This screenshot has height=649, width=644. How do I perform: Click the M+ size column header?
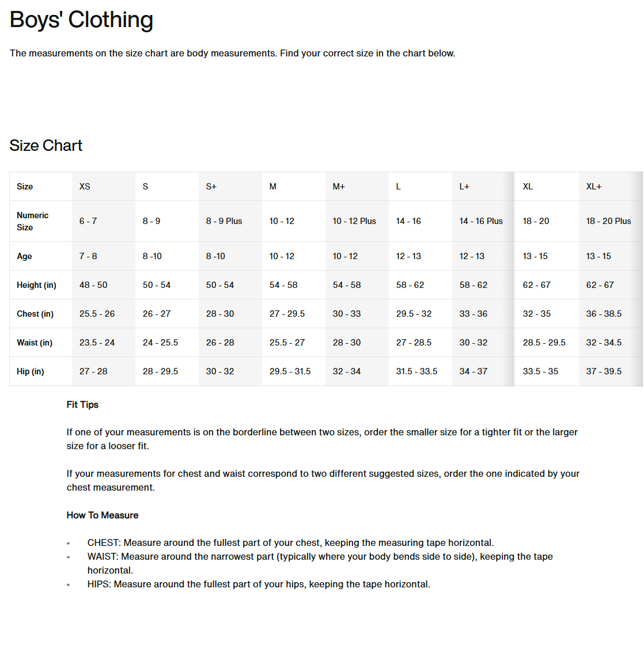pyautogui.click(x=339, y=187)
